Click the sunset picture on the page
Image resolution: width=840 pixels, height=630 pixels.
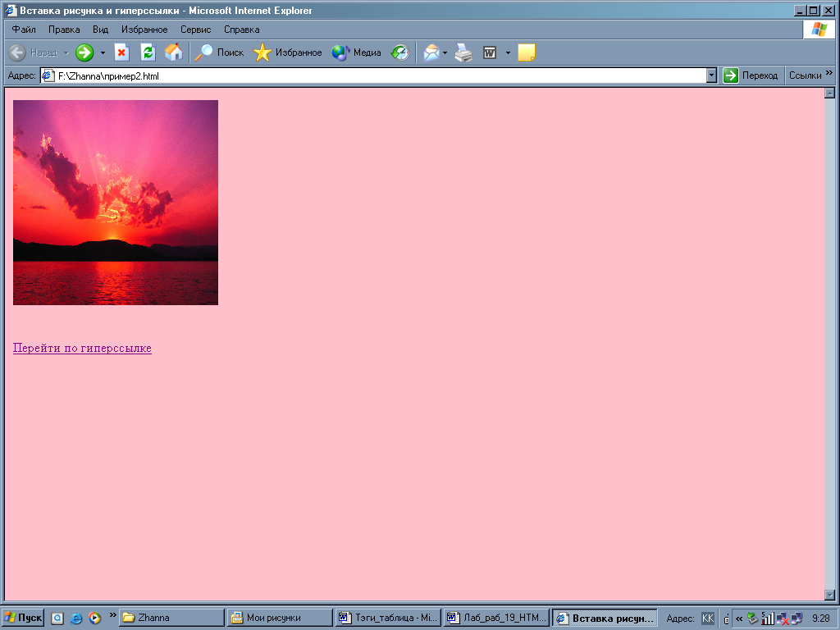pos(116,203)
